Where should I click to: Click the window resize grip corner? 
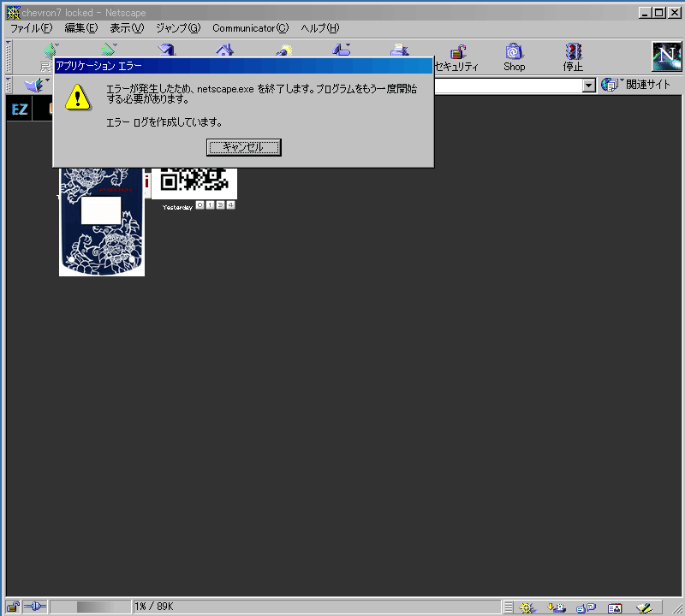coord(676,607)
